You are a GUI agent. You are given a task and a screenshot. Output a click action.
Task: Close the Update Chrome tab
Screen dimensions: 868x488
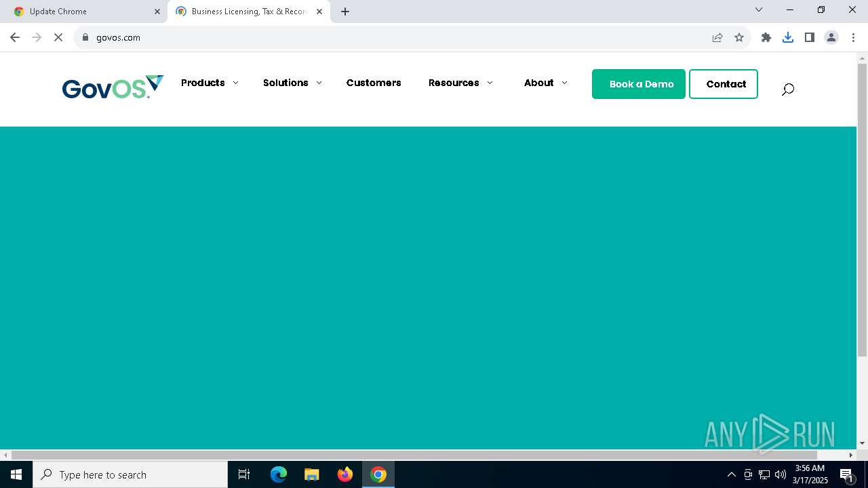coord(157,12)
